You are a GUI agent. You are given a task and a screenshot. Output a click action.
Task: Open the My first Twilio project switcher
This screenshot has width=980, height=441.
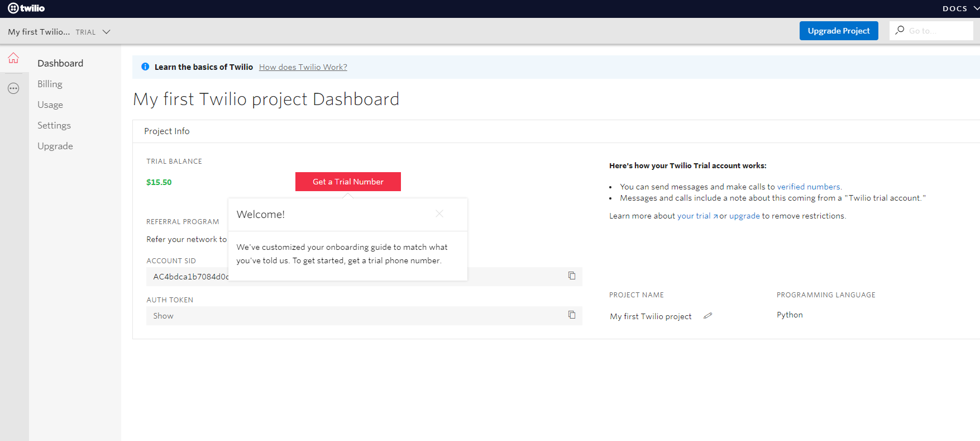tap(59, 32)
